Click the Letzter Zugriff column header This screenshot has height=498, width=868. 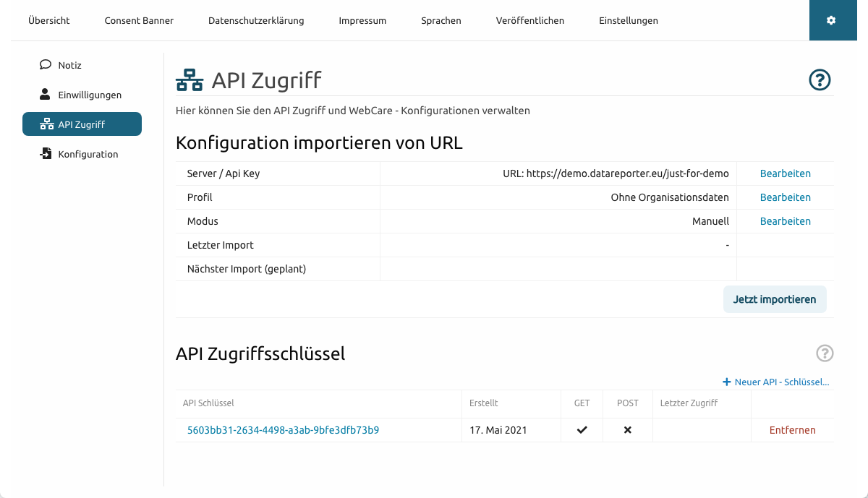coord(689,403)
